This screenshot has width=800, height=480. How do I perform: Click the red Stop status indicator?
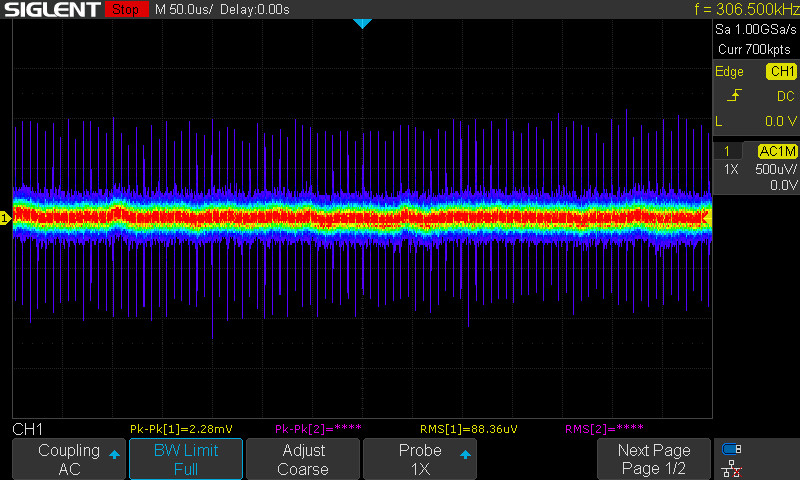[x=126, y=9]
